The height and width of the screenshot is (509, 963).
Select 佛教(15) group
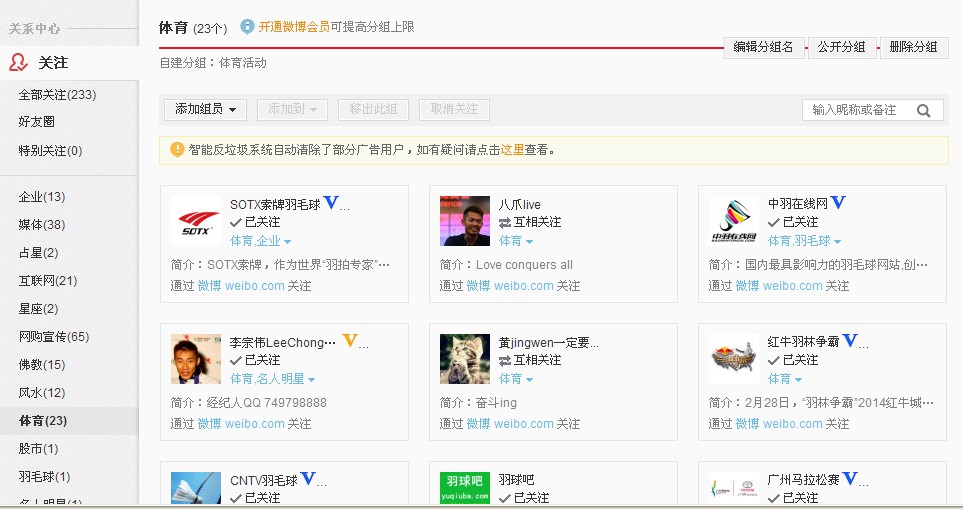coord(42,365)
